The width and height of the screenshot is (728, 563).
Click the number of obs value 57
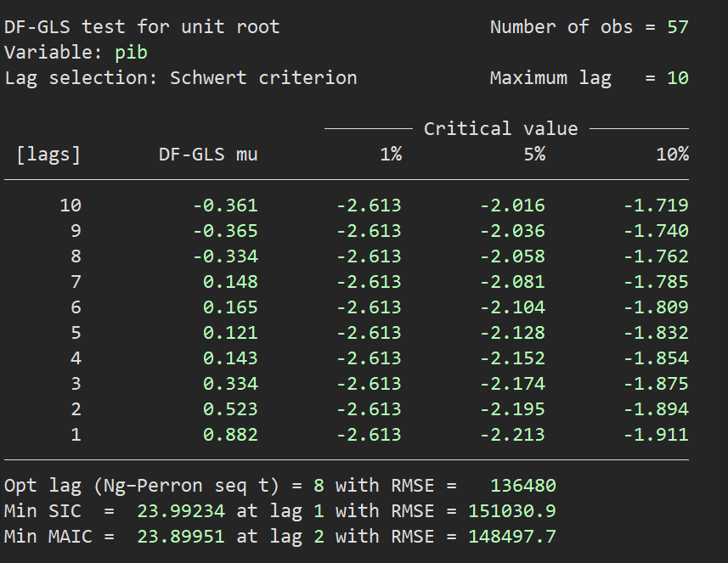click(677, 27)
